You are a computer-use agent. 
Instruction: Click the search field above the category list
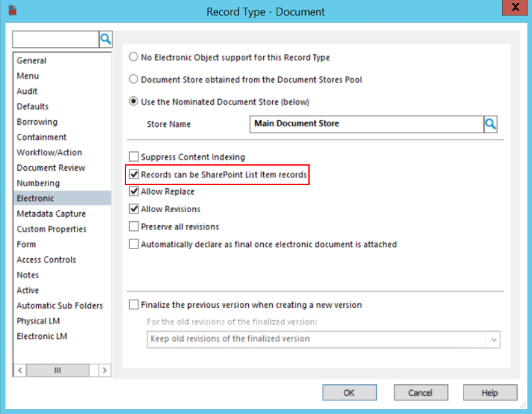(56, 39)
